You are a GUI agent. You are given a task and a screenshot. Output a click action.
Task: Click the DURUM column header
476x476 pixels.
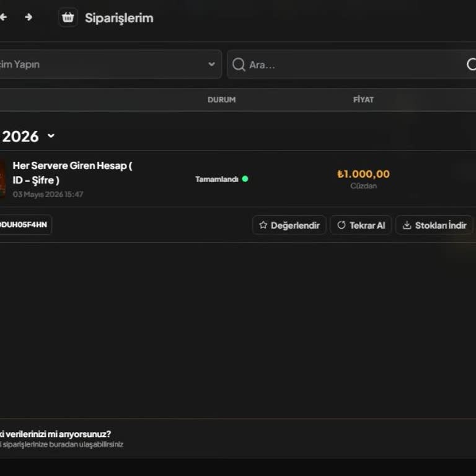(x=222, y=100)
